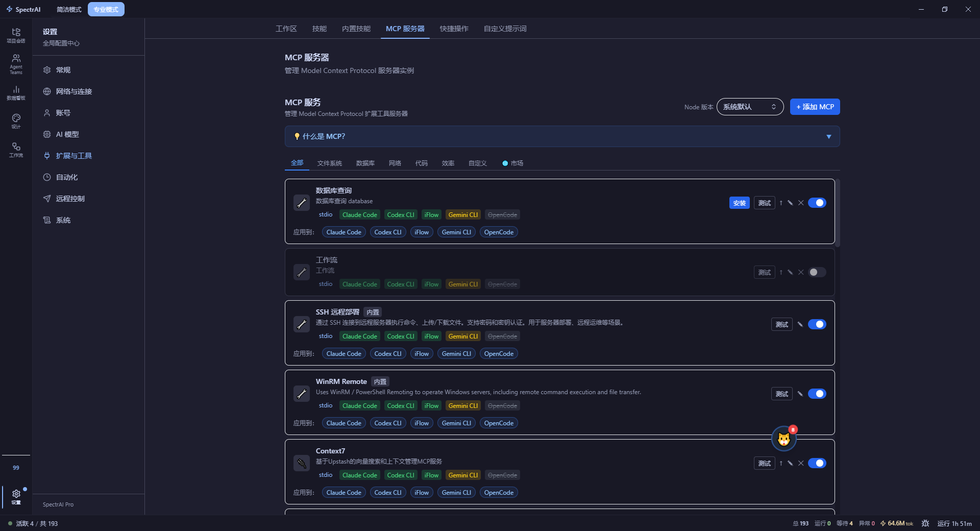Click 测试 on the SSH 远程部署 card
The height and width of the screenshot is (531, 980).
pos(782,325)
